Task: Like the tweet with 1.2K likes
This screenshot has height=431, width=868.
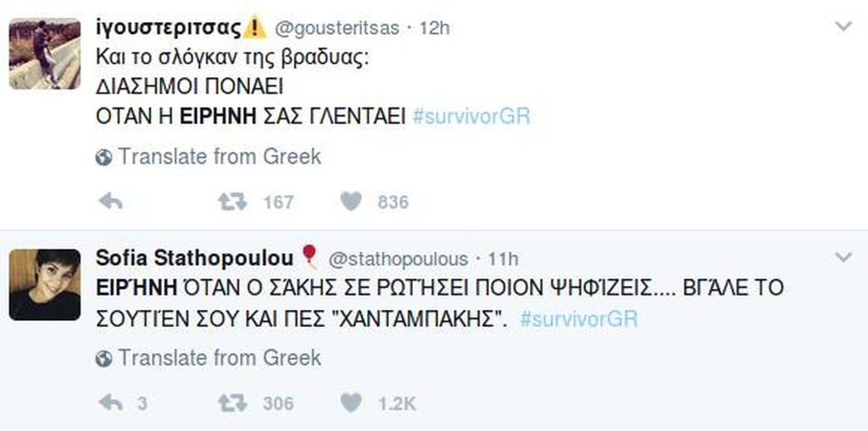Action: click(351, 403)
